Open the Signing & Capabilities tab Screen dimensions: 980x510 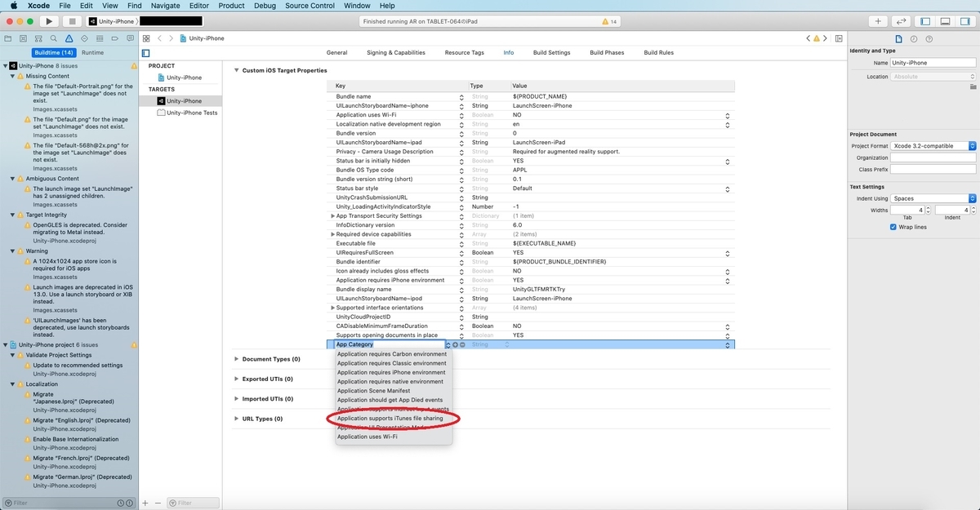coord(396,52)
